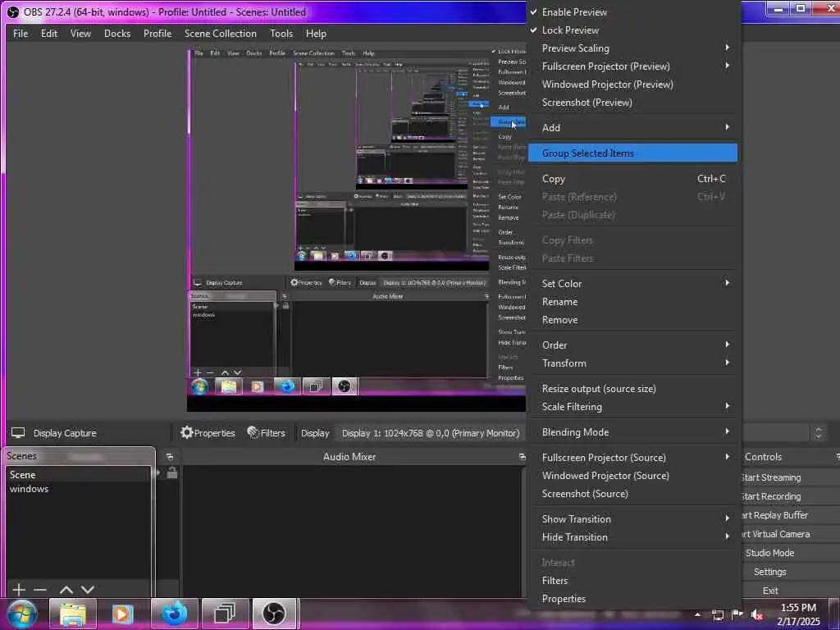The width and height of the screenshot is (840, 630).
Task: Open Properties gear icon in source toolbar
Action: point(186,432)
